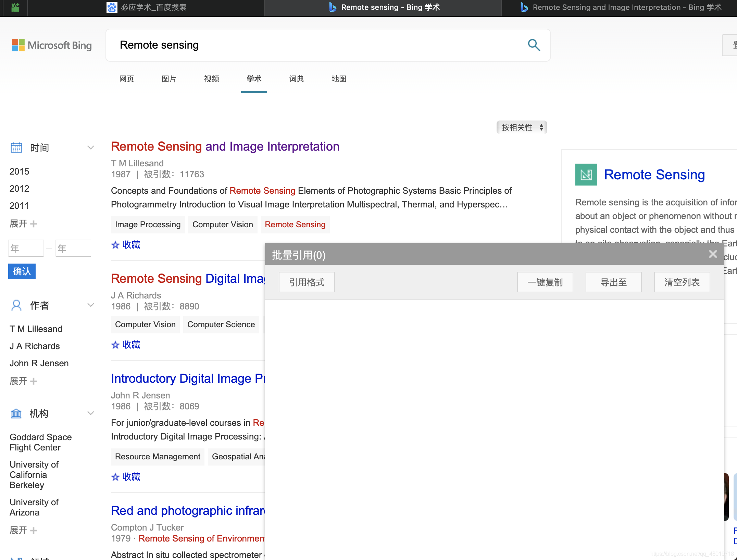Click the green Remote Sensing topic icon
Screen dimensions: 737x560
586,175
